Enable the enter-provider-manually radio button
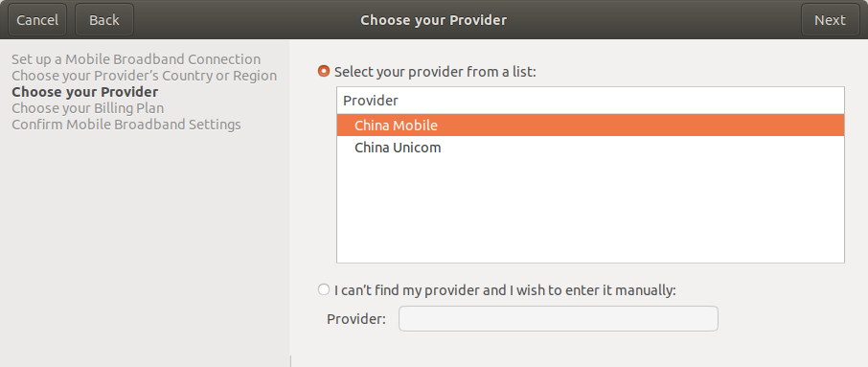This screenshot has height=367, width=868. click(x=324, y=289)
